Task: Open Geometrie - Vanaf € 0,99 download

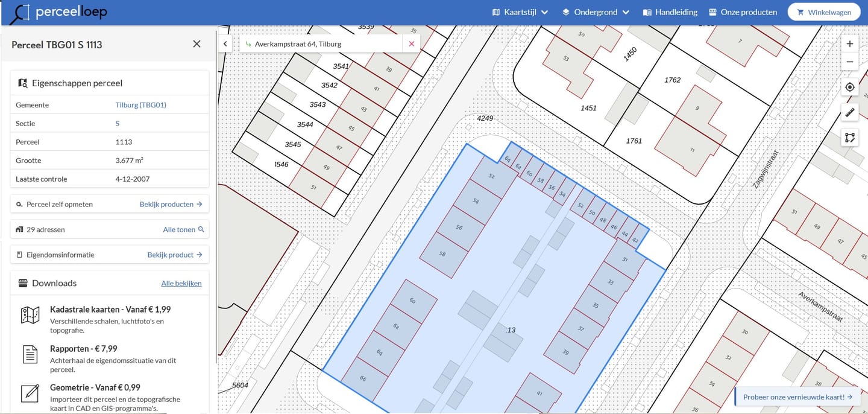Action: click(x=95, y=387)
